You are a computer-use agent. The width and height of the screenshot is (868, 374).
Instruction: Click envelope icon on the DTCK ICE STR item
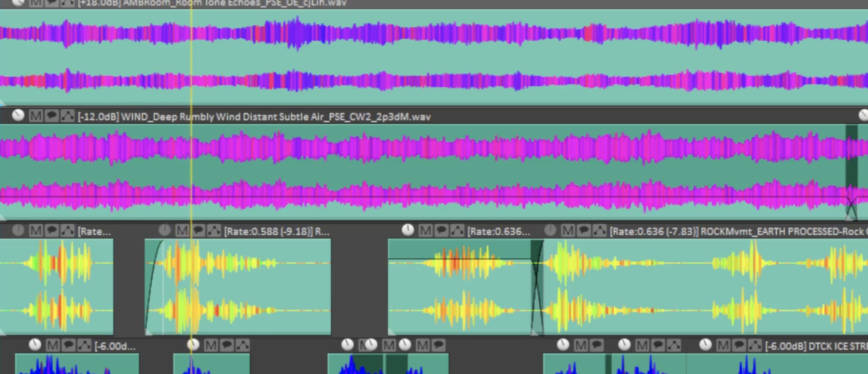pyautogui.click(x=754, y=345)
